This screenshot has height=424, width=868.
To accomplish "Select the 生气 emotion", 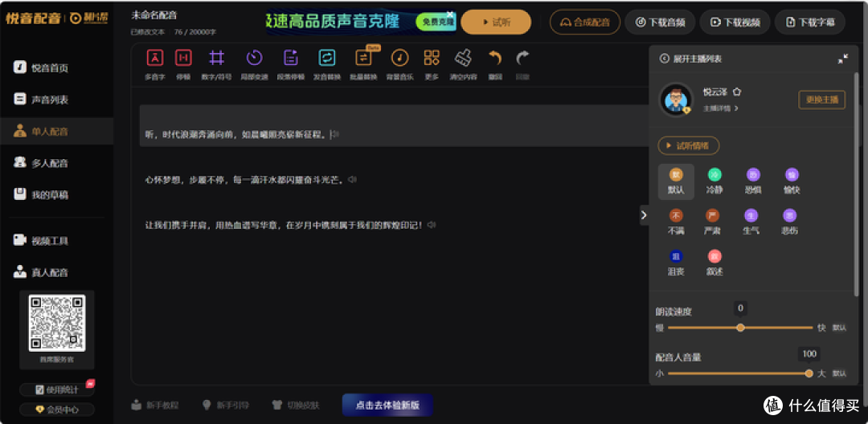I will 751,222.
